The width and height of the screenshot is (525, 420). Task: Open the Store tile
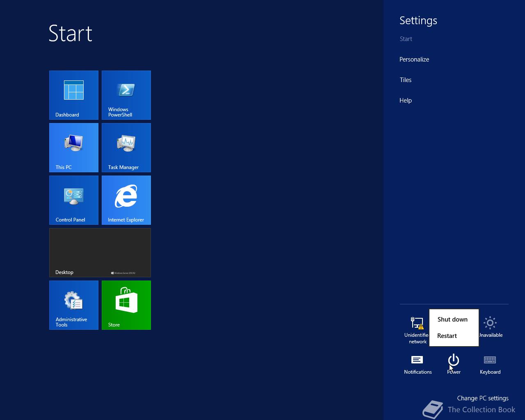click(126, 305)
